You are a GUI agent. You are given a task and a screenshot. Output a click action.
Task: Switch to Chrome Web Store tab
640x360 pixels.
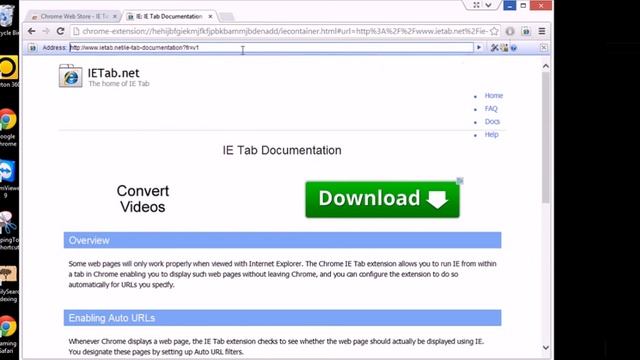(73, 16)
